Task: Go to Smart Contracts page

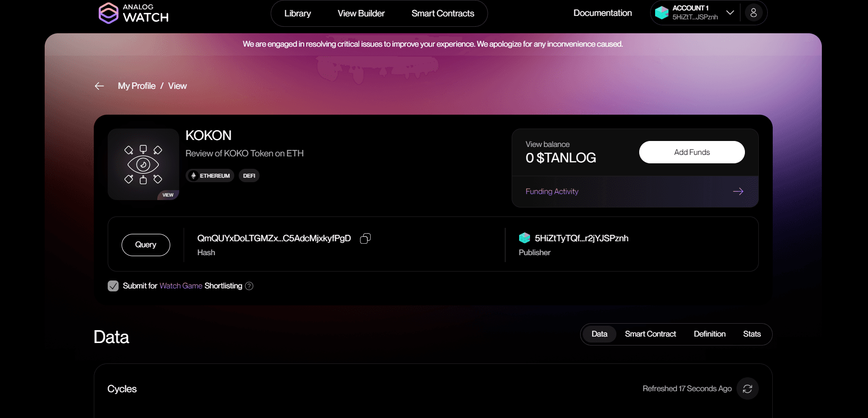Action: point(443,13)
